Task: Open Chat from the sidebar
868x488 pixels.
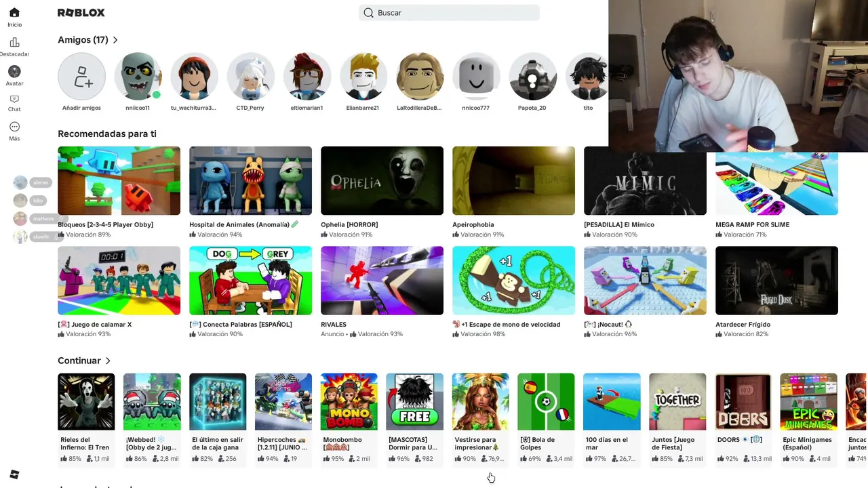Action: point(14,103)
